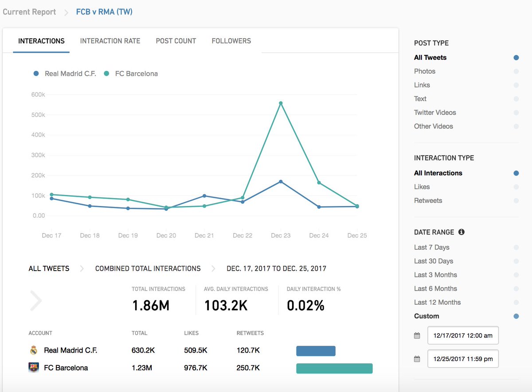The width and height of the screenshot is (532, 392).
Task: Toggle FC Barcelona legend dot
Action: point(106,74)
